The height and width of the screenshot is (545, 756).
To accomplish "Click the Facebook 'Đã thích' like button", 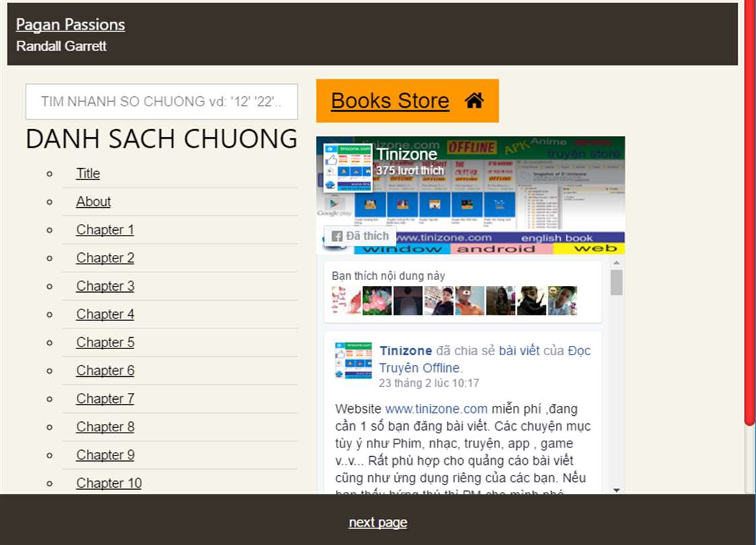I will coord(359,235).
